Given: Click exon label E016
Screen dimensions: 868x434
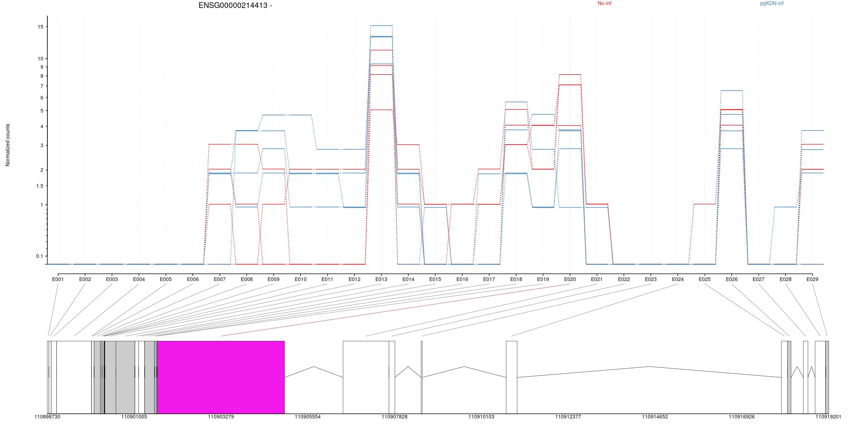Looking at the screenshot, I should tap(462, 279).
